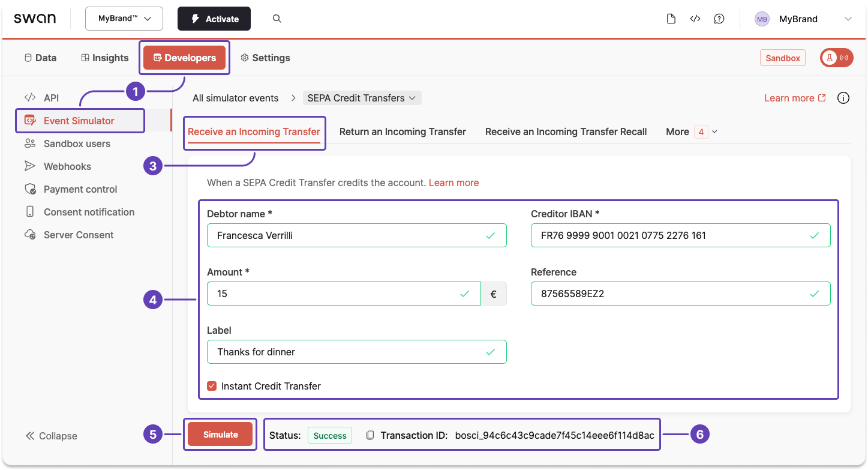
Task: Click the Success status badge
Action: [329, 435]
